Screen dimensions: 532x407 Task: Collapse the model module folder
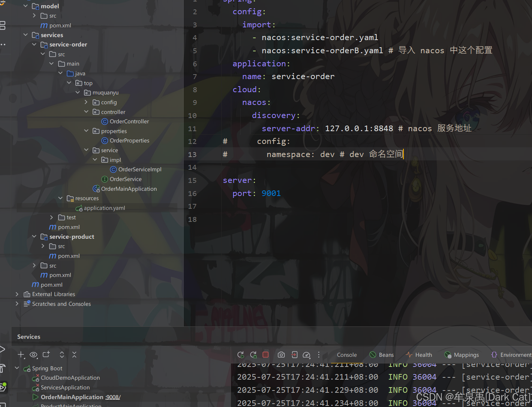[25, 6]
